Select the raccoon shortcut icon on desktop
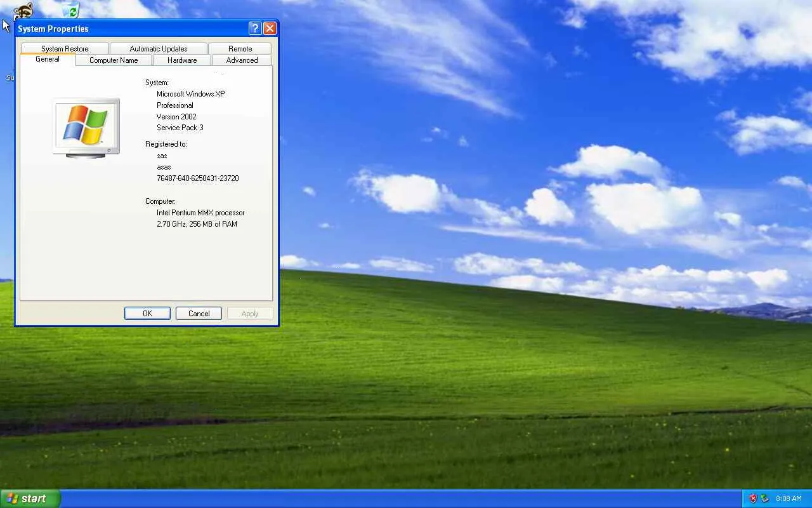The image size is (812, 508). [23, 11]
